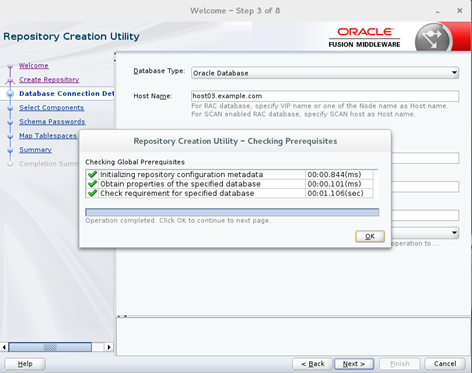Click green check for Initializing repository metadata

point(92,174)
